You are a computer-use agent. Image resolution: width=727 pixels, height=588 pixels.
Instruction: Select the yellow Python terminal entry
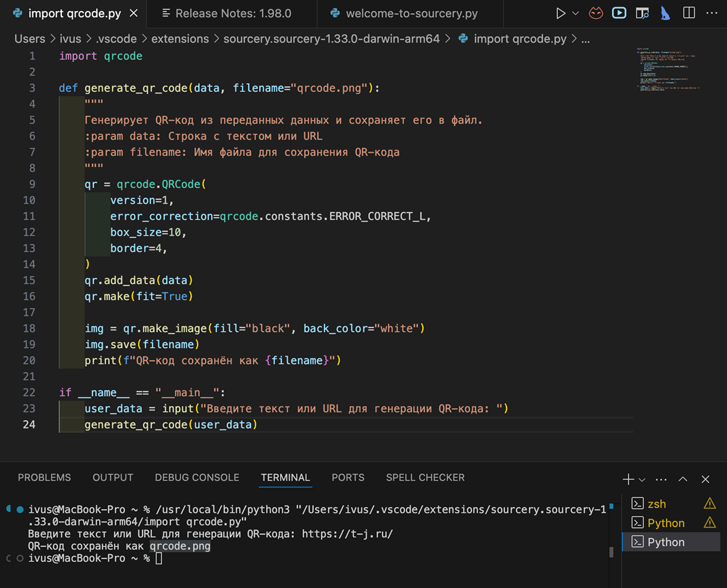pos(671,523)
